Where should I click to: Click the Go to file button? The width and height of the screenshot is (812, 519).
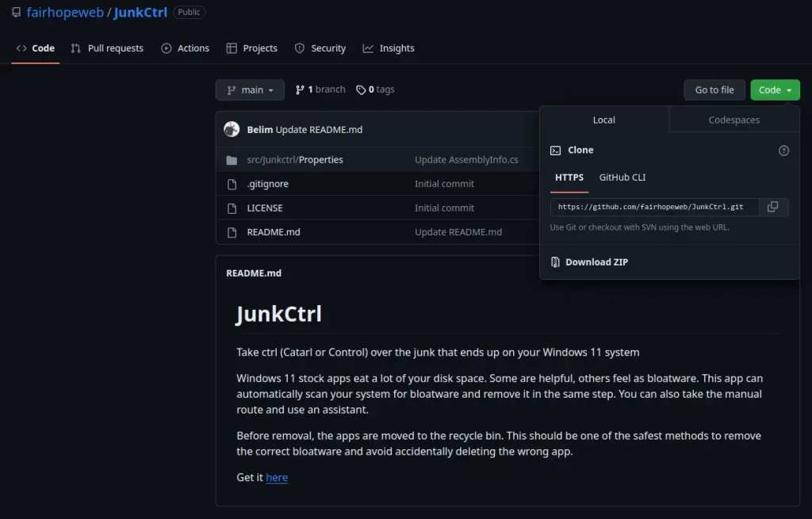coord(714,90)
